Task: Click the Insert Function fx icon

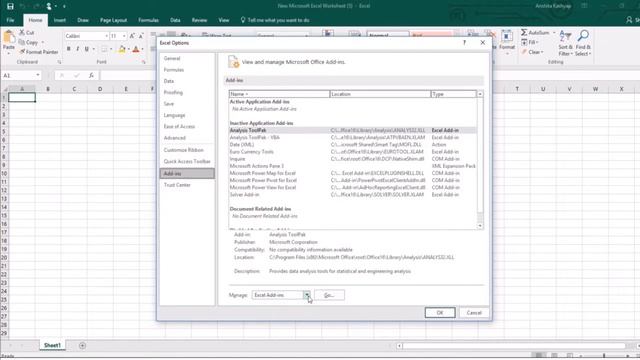Action: pyautogui.click(x=91, y=76)
